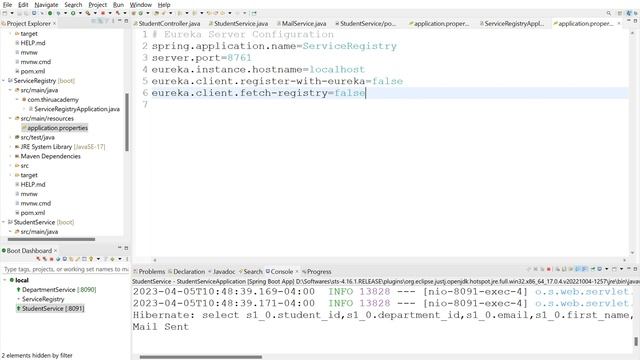
Task: Click line 3 server.port=8761 in editor
Action: 202,58
